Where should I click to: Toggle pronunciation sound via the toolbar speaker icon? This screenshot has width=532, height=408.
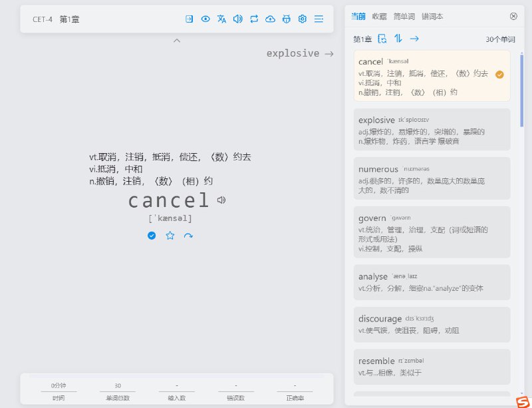(x=238, y=19)
